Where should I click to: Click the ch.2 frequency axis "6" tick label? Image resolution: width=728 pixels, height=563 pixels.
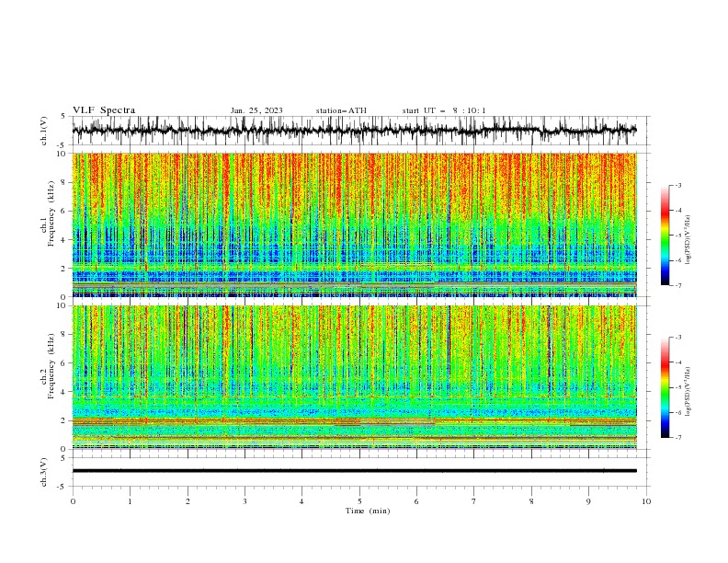[x=65, y=363]
